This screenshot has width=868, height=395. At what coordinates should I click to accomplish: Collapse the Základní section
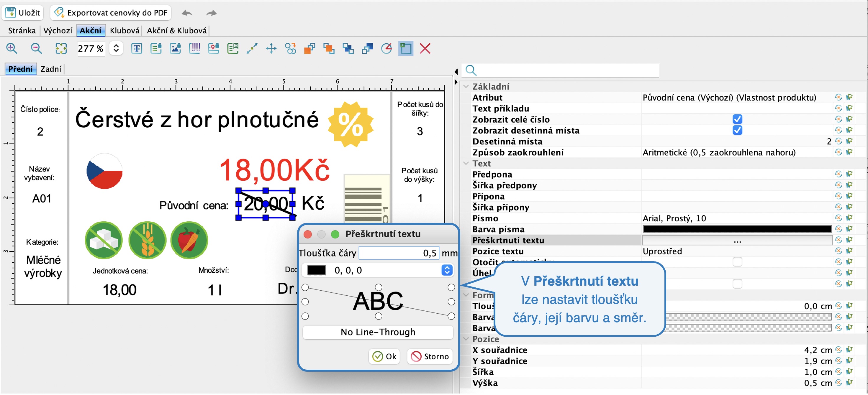[x=466, y=87]
